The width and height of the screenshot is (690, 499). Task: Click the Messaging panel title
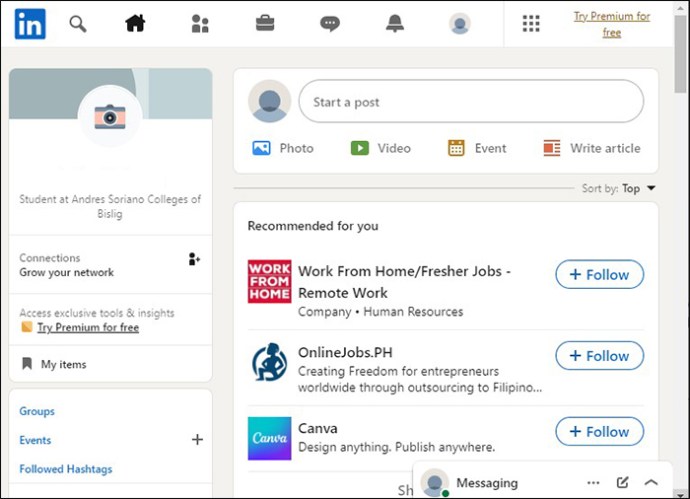click(487, 483)
